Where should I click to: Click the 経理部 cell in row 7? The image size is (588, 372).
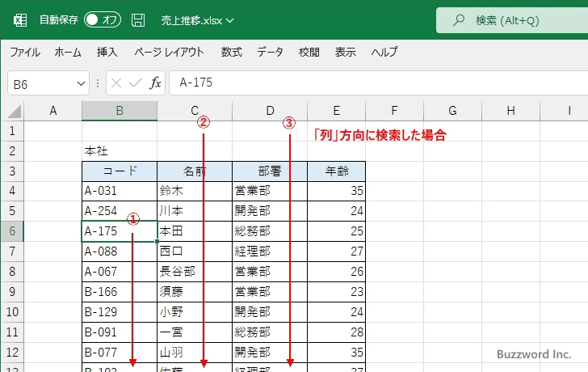(270, 252)
